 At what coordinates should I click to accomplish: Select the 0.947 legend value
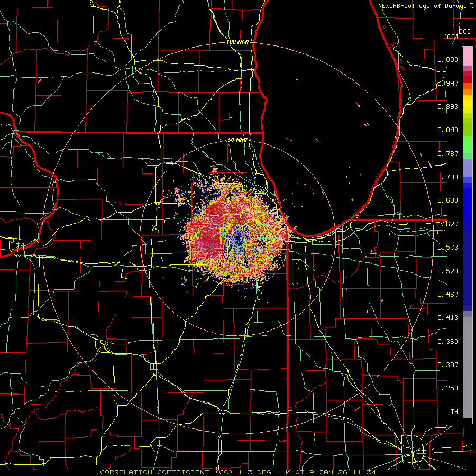pos(448,83)
